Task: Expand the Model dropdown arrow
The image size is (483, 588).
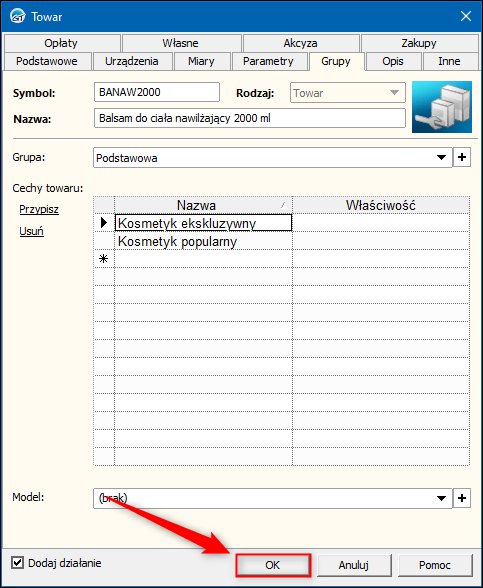Action: point(442,498)
